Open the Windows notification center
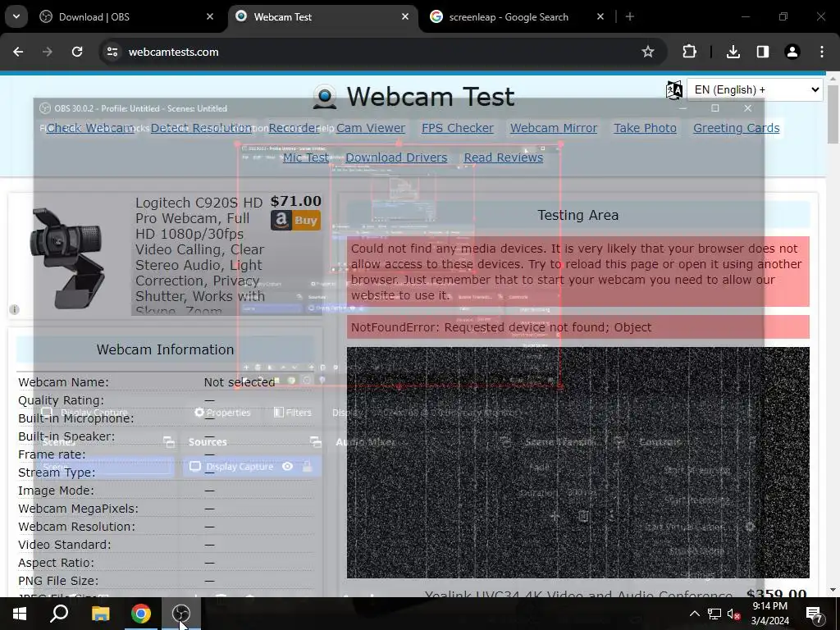Image resolution: width=840 pixels, height=630 pixels. tap(815, 614)
